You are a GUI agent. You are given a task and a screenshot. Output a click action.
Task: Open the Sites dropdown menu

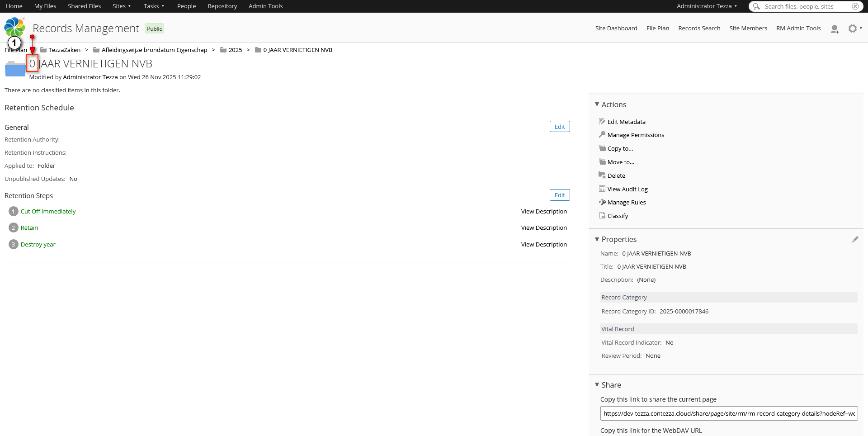121,6
